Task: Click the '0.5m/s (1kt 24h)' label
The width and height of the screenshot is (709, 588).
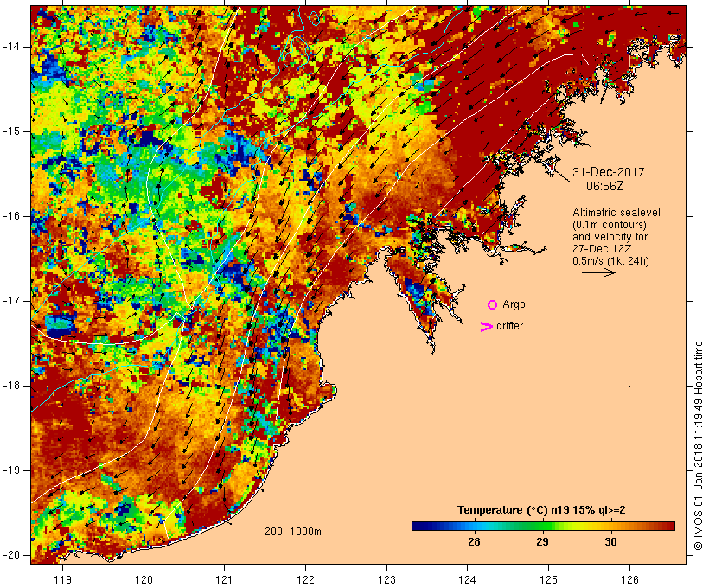Action: (x=610, y=261)
